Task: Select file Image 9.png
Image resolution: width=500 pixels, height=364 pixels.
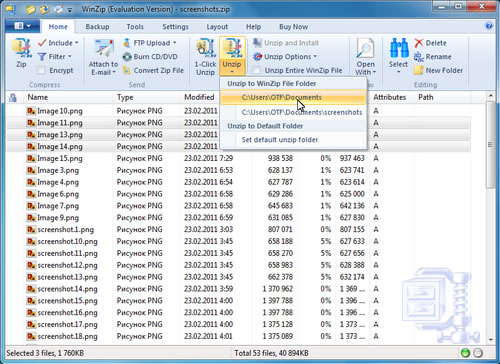Action: point(58,218)
